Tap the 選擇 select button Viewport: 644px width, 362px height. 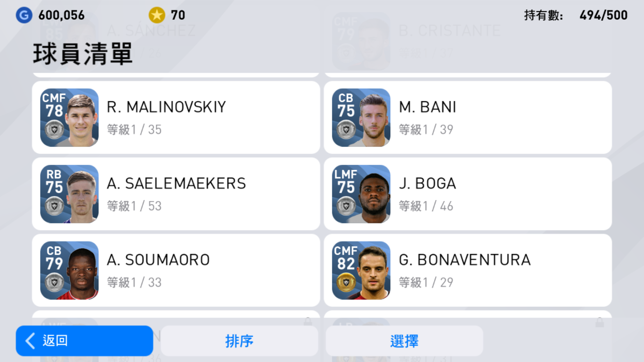point(404,341)
